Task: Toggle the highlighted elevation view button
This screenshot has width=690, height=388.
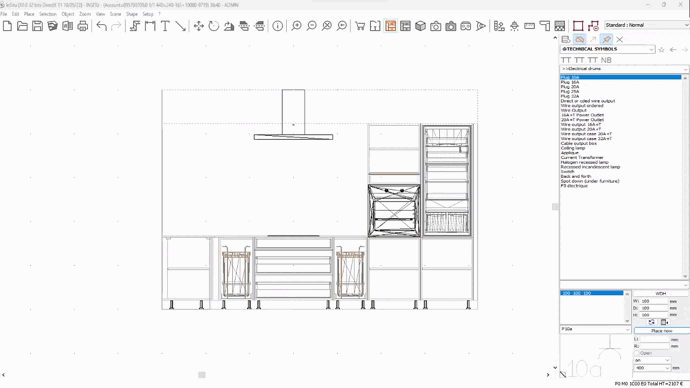Action: click(390, 26)
